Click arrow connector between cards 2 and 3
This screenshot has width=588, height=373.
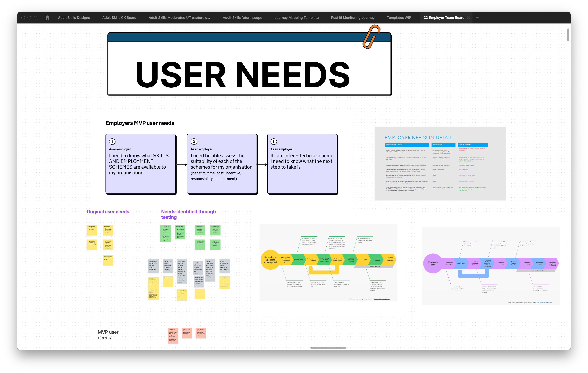point(262,165)
